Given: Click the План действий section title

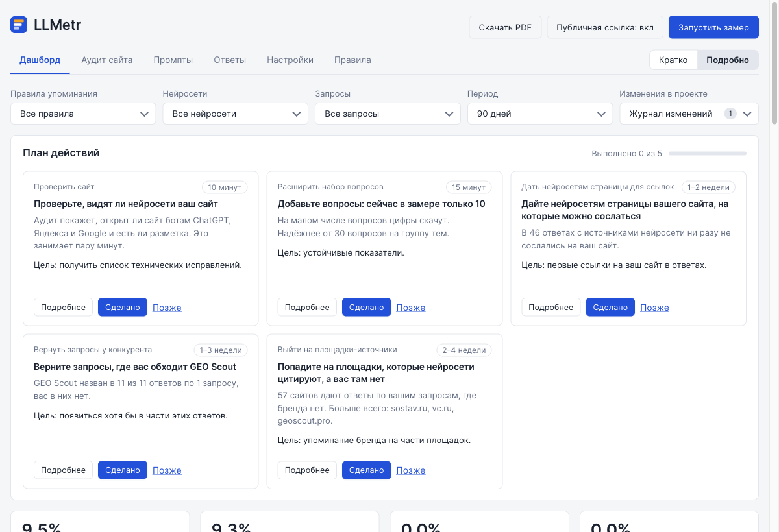Looking at the screenshot, I should click(x=61, y=153).
